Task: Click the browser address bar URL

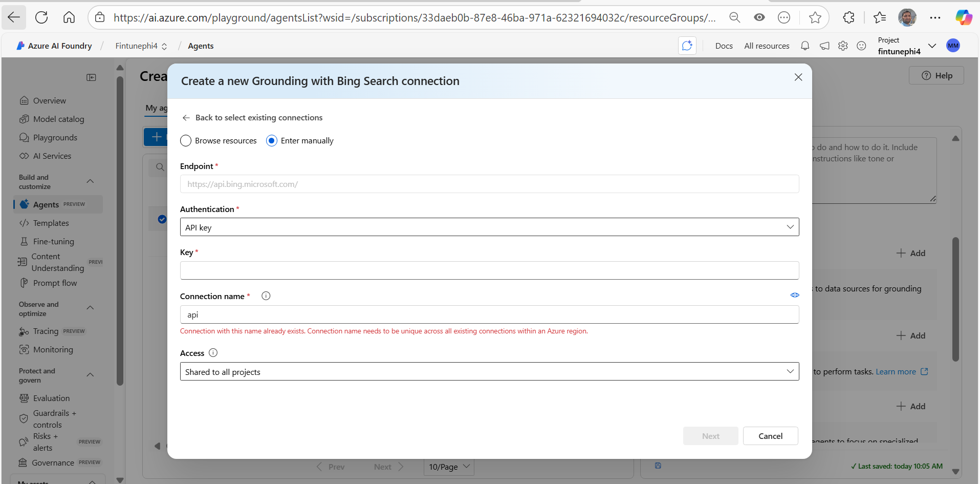Action: pos(415,18)
